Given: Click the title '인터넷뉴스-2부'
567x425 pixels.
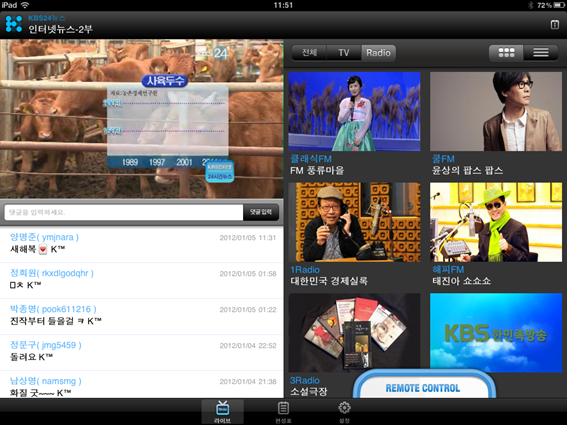Looking at the screenshot, I should point(60,29).
